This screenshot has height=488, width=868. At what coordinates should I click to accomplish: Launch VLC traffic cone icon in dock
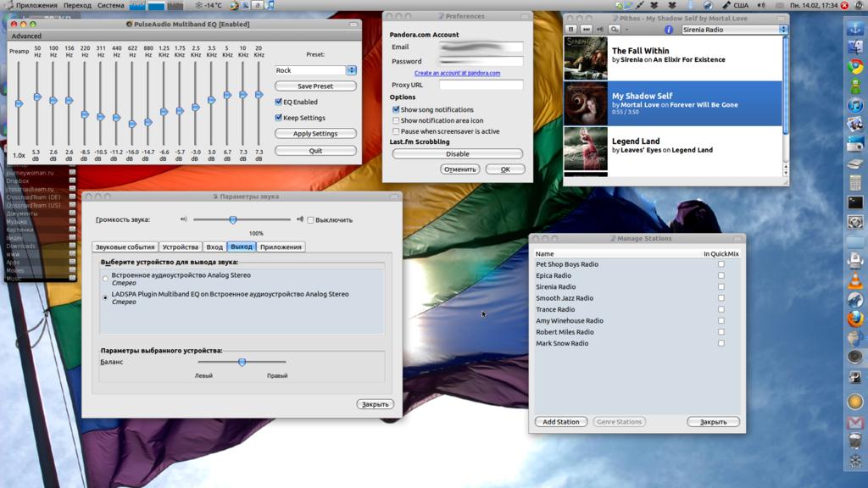pos(855,280)
